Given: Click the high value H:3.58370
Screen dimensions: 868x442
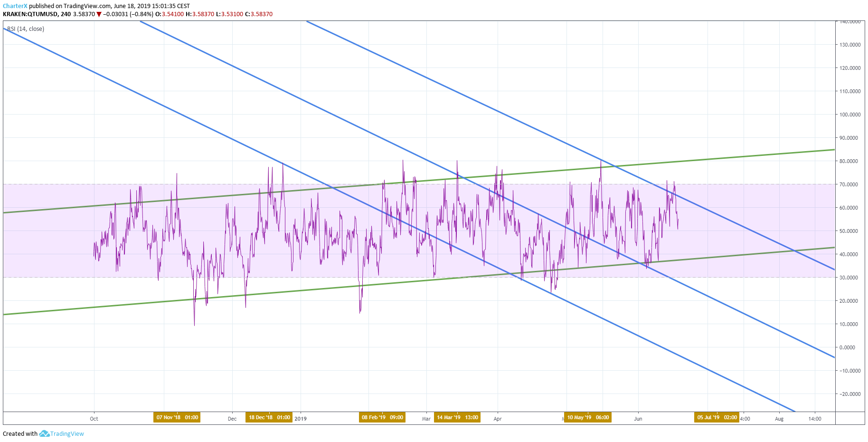Looking at the screenshot, I should point(200,14).
